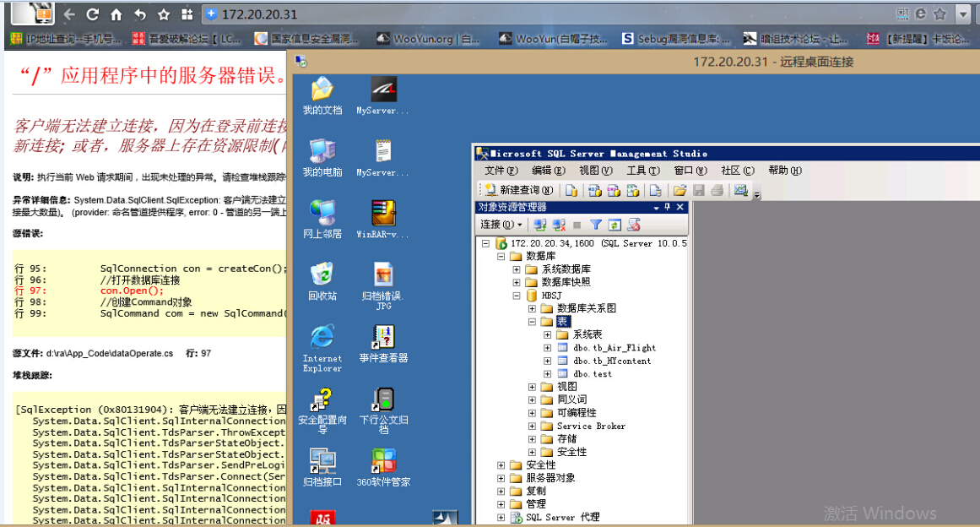
Task: Expand the 数据库快照 folder
Action: pyautogui.click(x=517, y=283)
